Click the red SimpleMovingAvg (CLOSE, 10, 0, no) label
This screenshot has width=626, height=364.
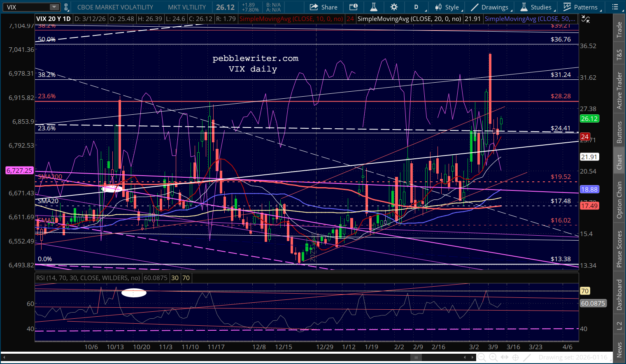291,19
